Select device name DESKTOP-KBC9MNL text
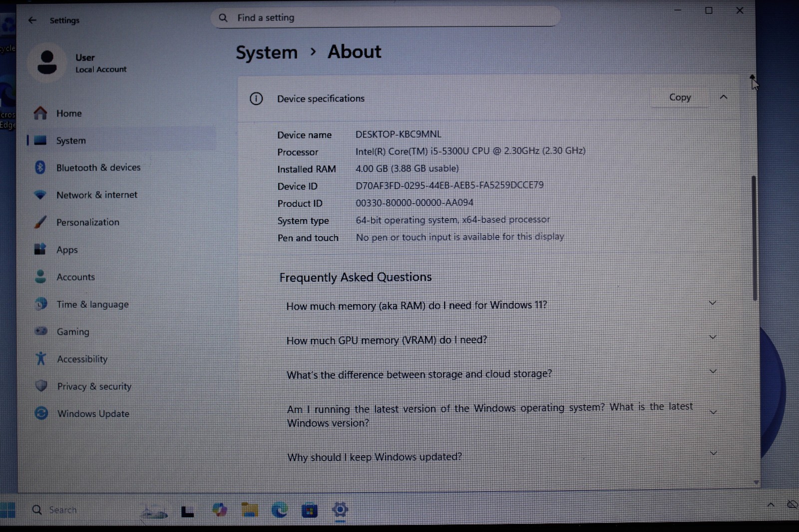The width and height of the screenshot is (799, 532). (398, 134)
